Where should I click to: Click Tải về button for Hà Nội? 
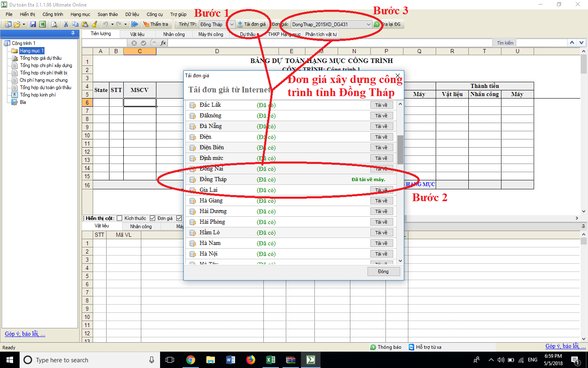[x=381, y=254]
